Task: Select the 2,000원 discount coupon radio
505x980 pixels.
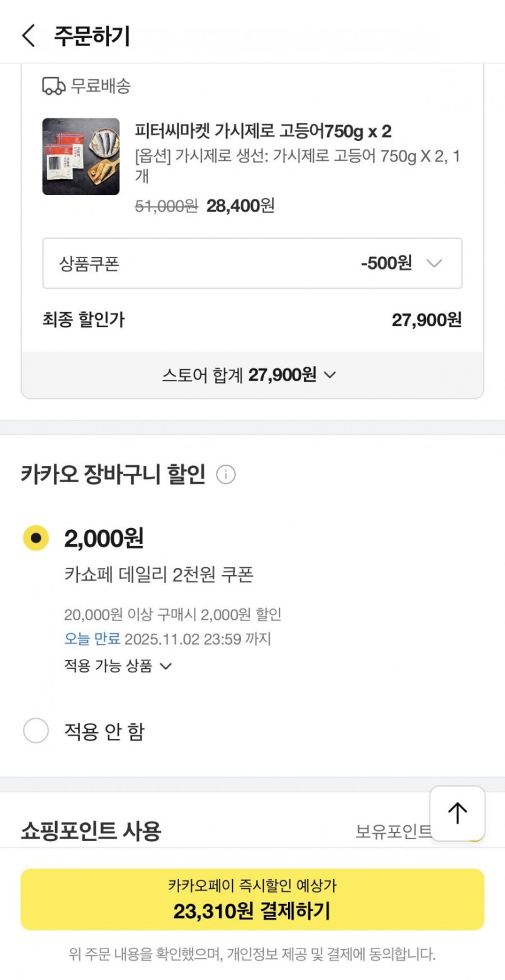Action: (36, 537)
